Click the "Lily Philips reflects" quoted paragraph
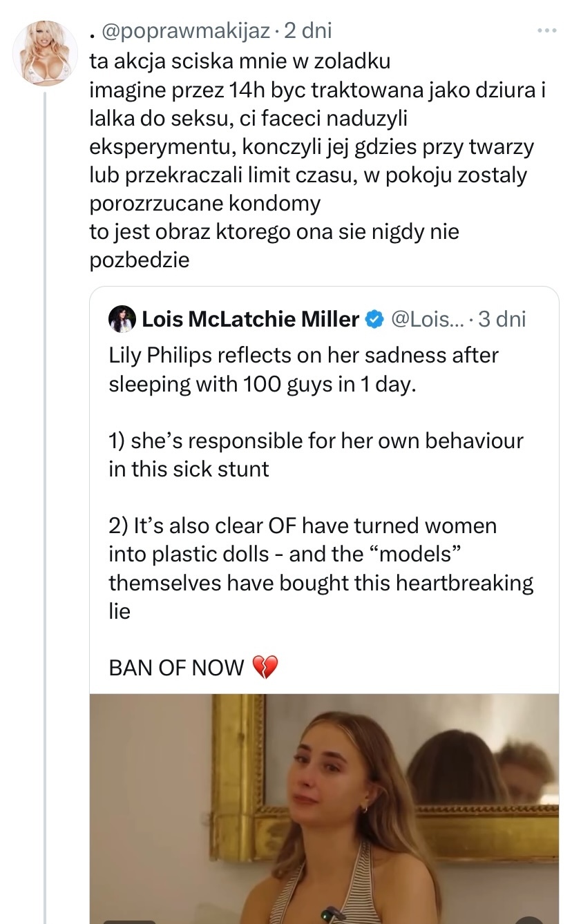572x924 pixels. click(x=303, y=369)
